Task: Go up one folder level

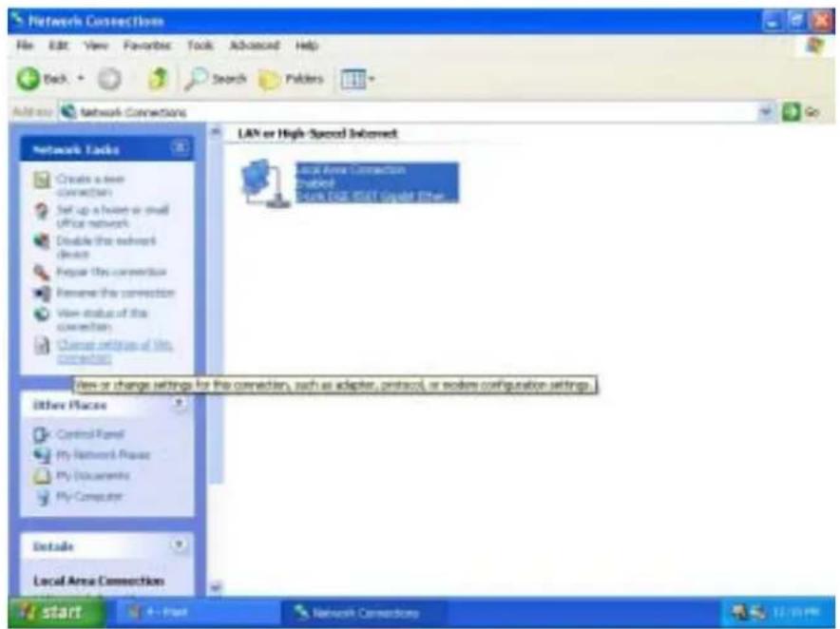Action: 158,79
